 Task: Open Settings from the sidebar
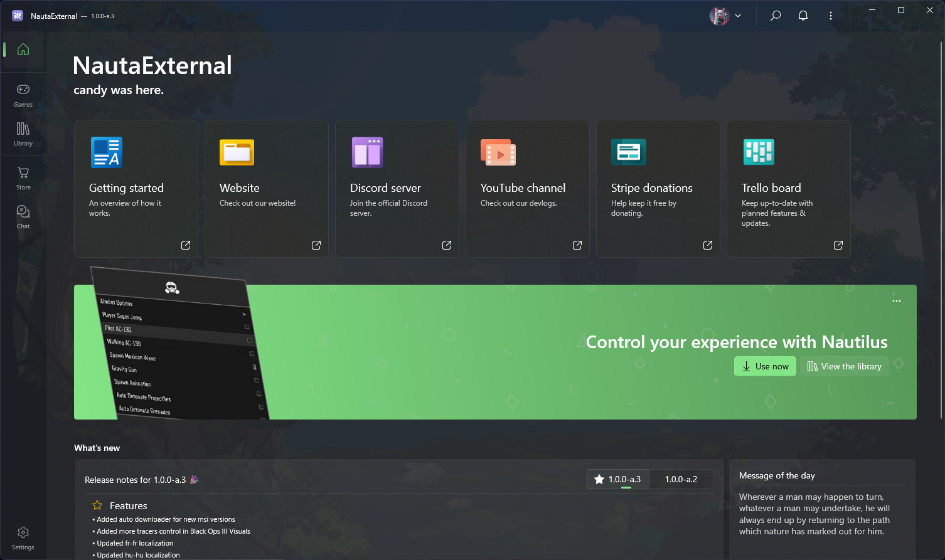[23, 538]
